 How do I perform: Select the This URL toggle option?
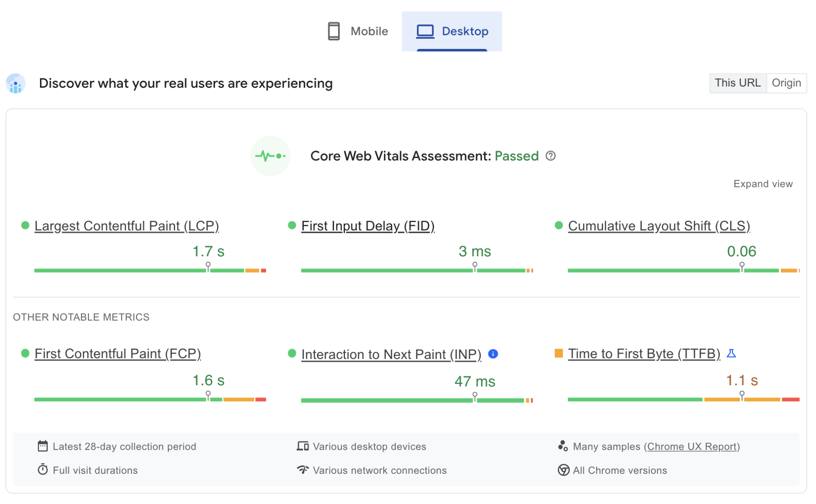pos(738,83)
